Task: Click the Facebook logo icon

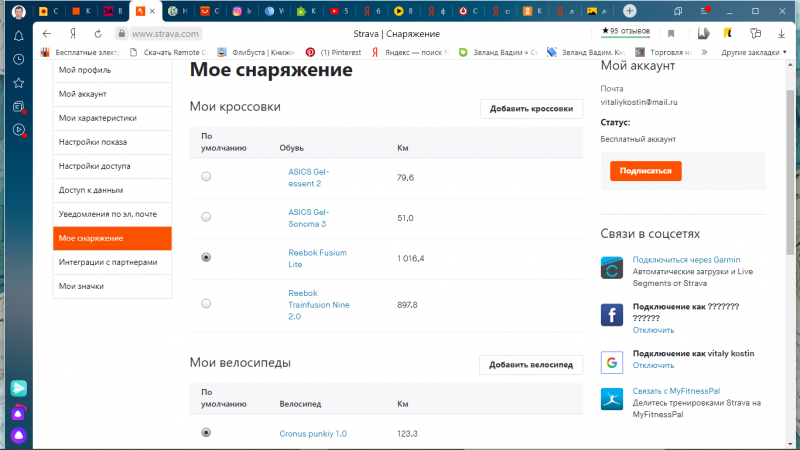Action: click(x=612, y=314)
